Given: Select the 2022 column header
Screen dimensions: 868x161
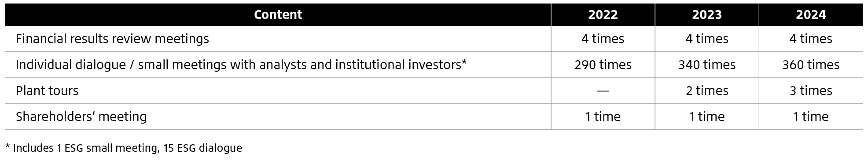Looking at the screenshot, I should [603, 15].
